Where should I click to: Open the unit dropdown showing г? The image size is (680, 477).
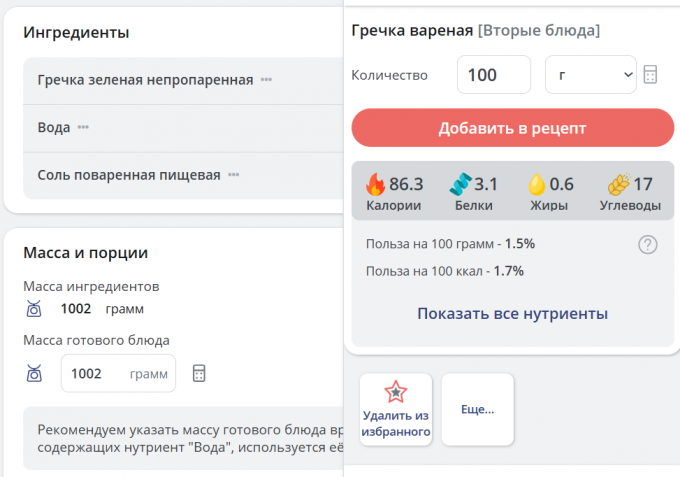coord(590,75)
